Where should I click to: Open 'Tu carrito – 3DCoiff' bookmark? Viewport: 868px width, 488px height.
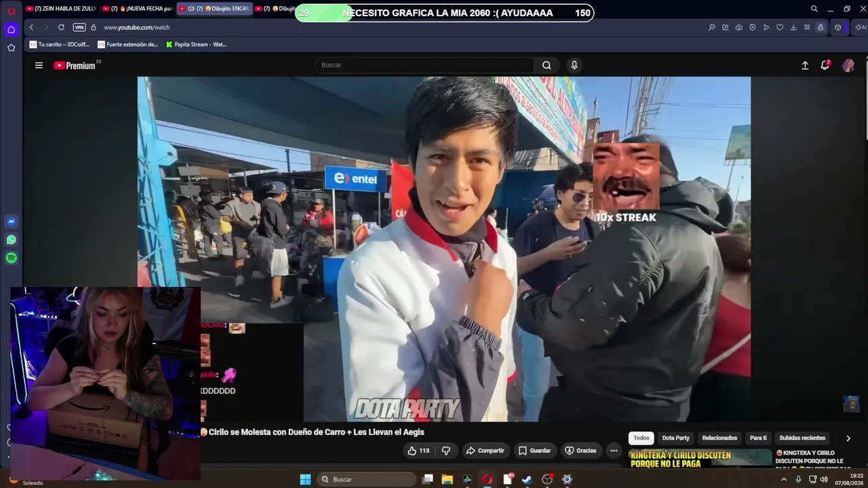coord(59,45)
